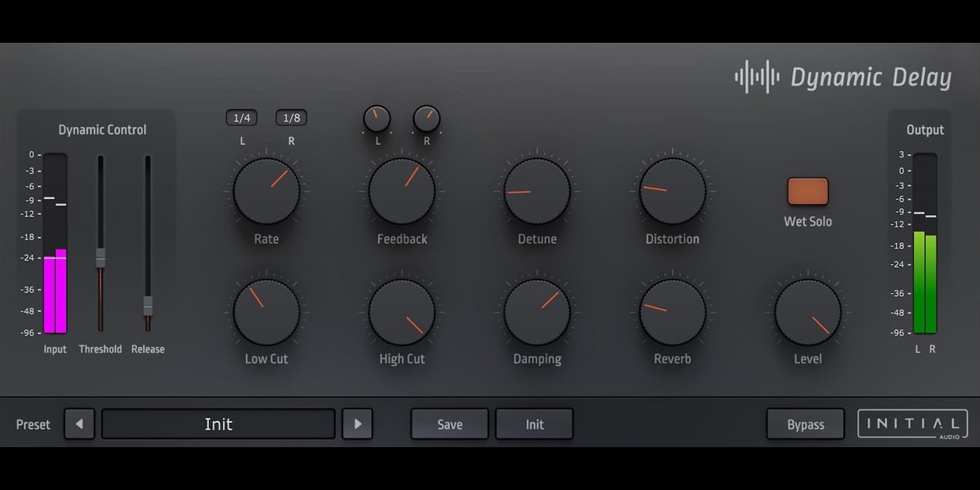Enable the Wet Solo switch
Image resolution: width=980 pixels, height=490 pixels.
pos(807,191)
